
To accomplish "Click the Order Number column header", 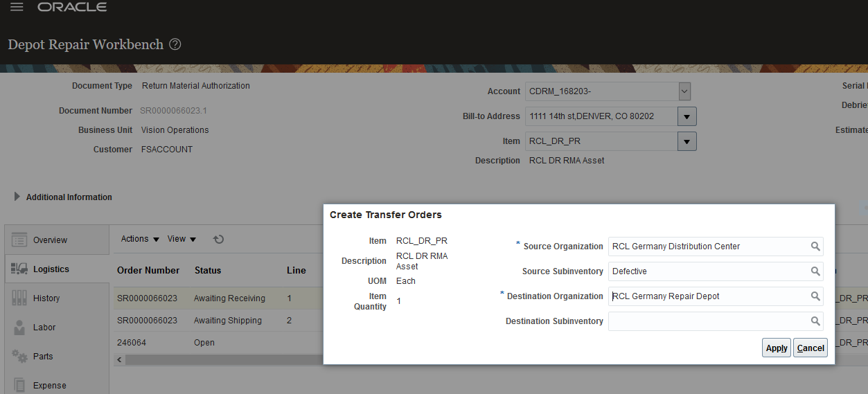I will click(x=148, y=270).
